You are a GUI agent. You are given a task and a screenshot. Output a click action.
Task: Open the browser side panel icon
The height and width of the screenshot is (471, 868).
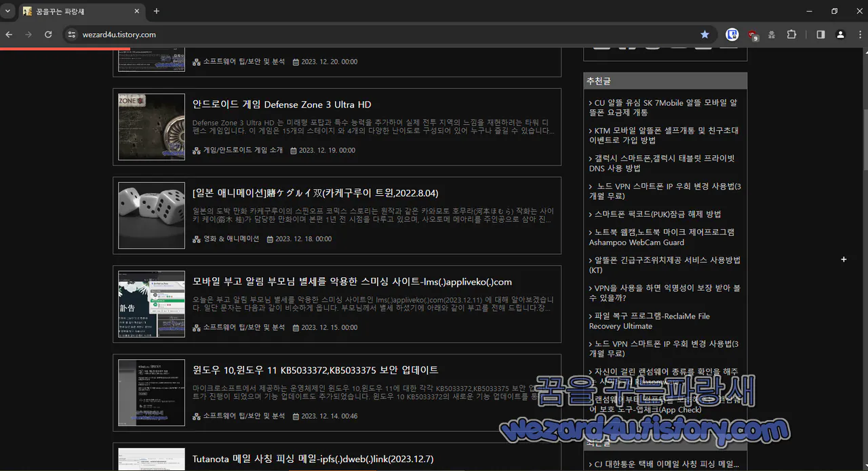[819, 34]
